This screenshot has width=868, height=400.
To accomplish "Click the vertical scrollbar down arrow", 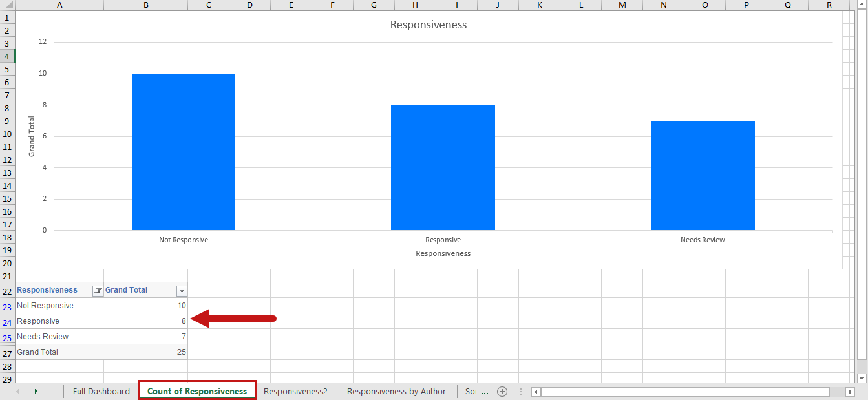I will (862, 377).
